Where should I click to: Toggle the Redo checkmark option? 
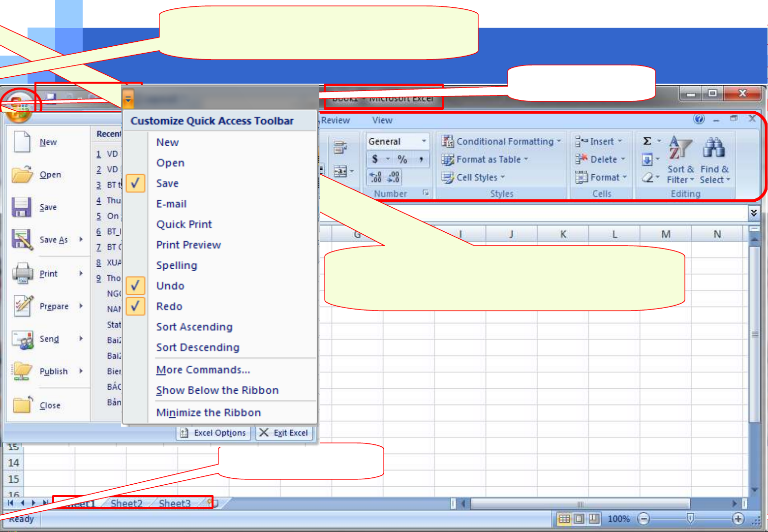tap(135, 307)
